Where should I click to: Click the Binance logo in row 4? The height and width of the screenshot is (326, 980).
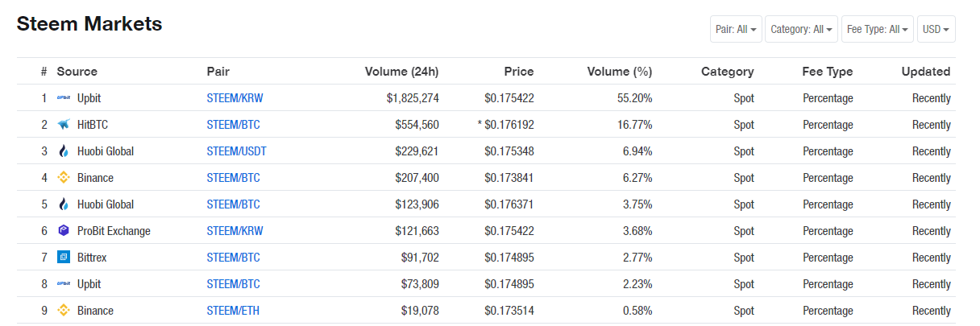(64, 178)
